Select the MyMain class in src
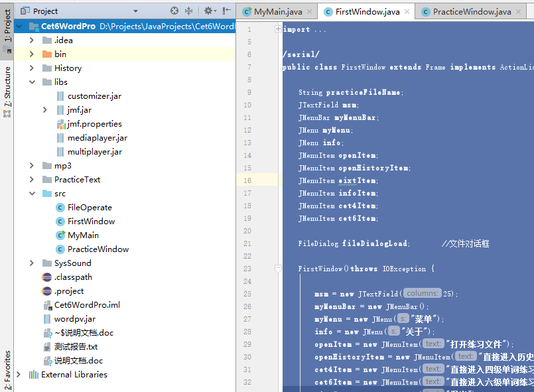This screenshot has height=392, width=534. [83, 235]
